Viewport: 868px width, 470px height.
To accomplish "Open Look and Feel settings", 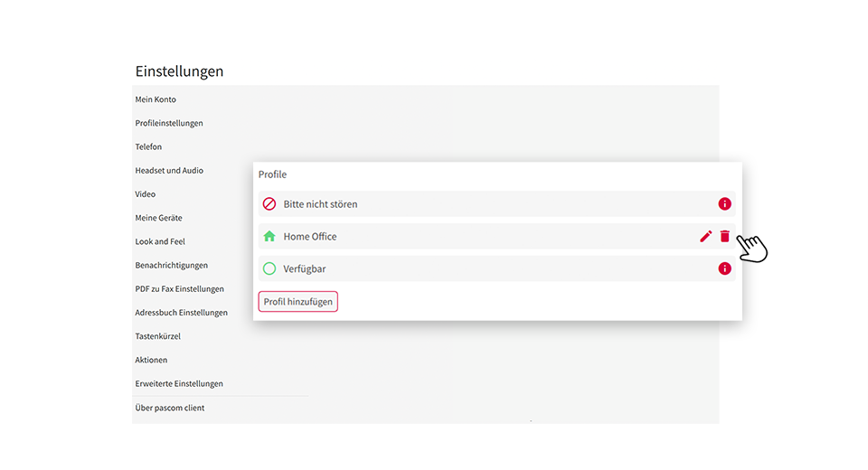I will pyautogui.click(x=160, y=241).
